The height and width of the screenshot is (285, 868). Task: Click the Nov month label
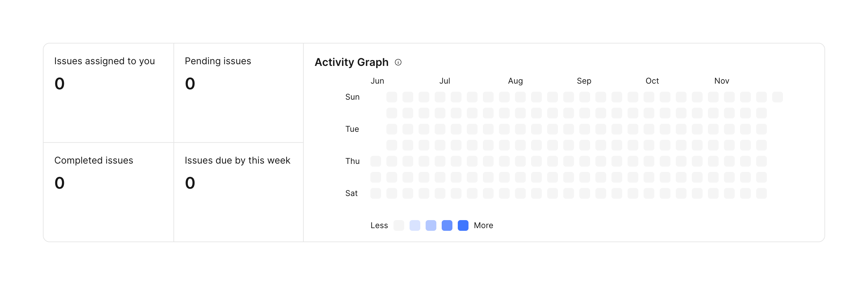tap(721, 81)
